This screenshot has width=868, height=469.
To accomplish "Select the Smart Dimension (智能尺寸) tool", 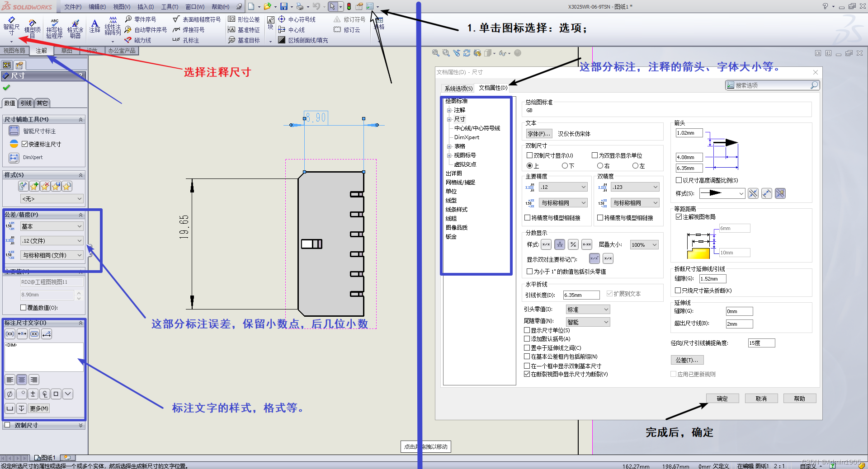I will (x=11, y=26).
